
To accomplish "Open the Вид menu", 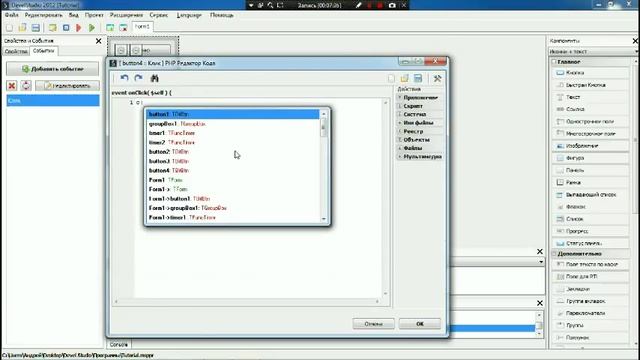I will tap(73, 15).
